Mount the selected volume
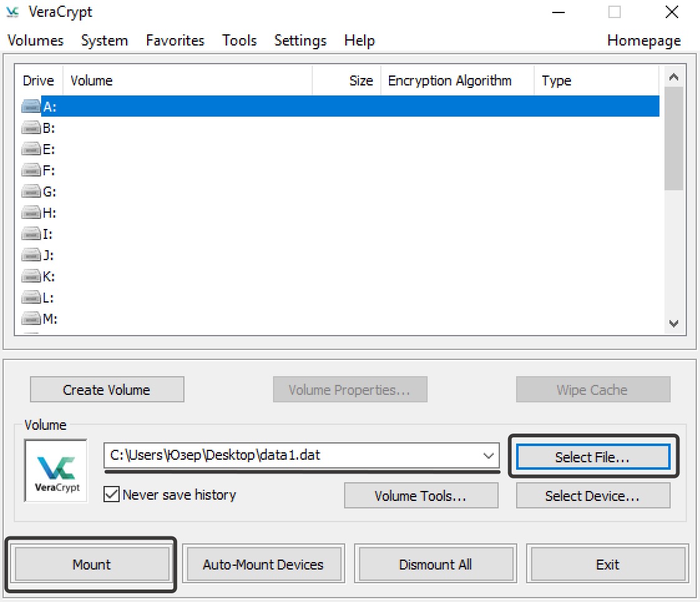Viewport: 700px width, 602px height. (92, 565)
